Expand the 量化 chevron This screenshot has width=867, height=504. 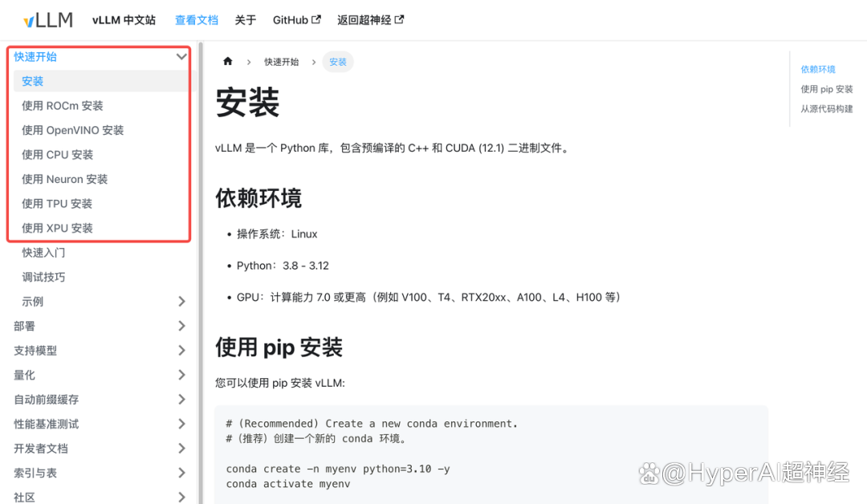pyautogui.click(x=181, y=375)
